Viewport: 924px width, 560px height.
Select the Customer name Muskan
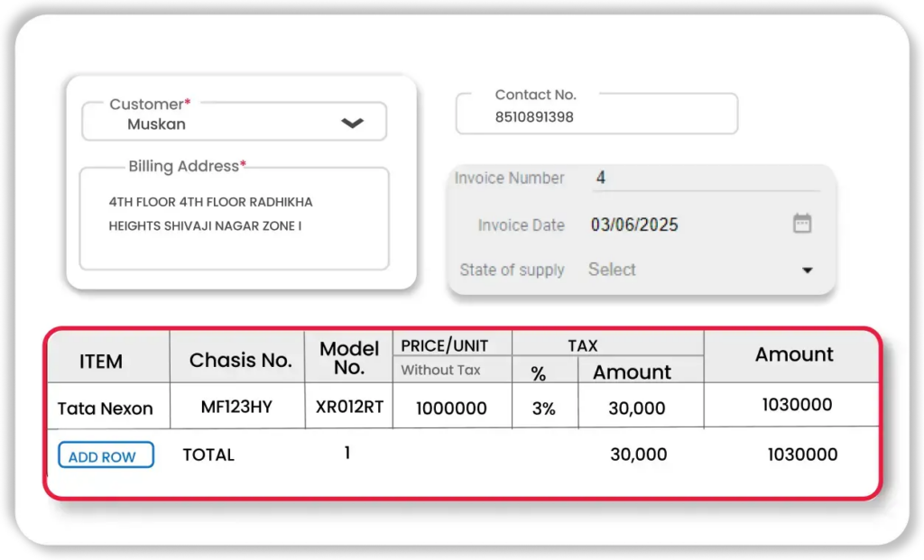point(156,124)
